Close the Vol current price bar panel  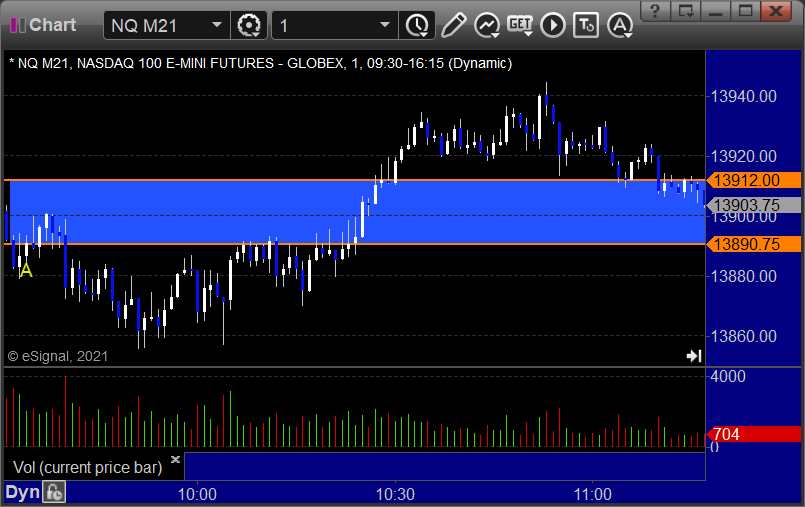175,459
